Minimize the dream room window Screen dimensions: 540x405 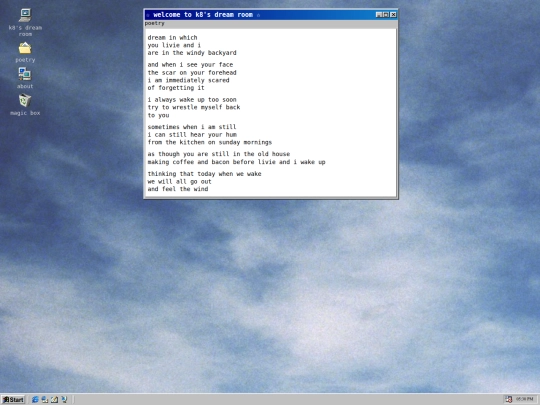click(378, 14)
